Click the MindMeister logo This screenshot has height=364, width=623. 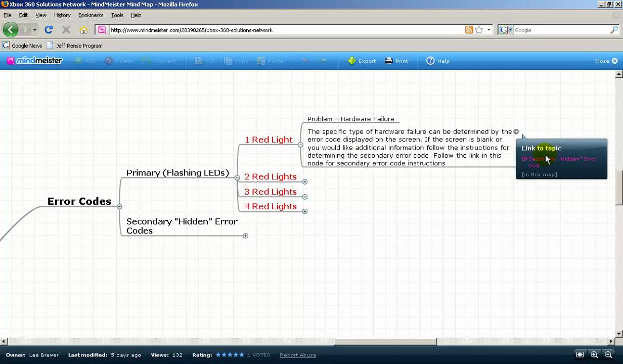(34, 61)
